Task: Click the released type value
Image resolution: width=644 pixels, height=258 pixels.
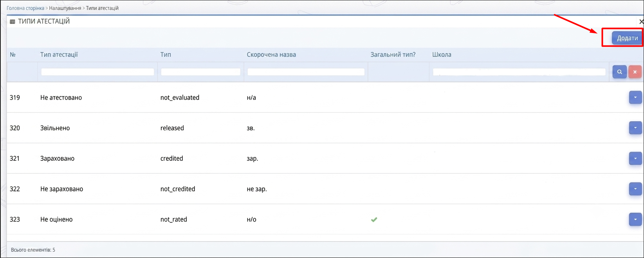Action: (172, 128)
